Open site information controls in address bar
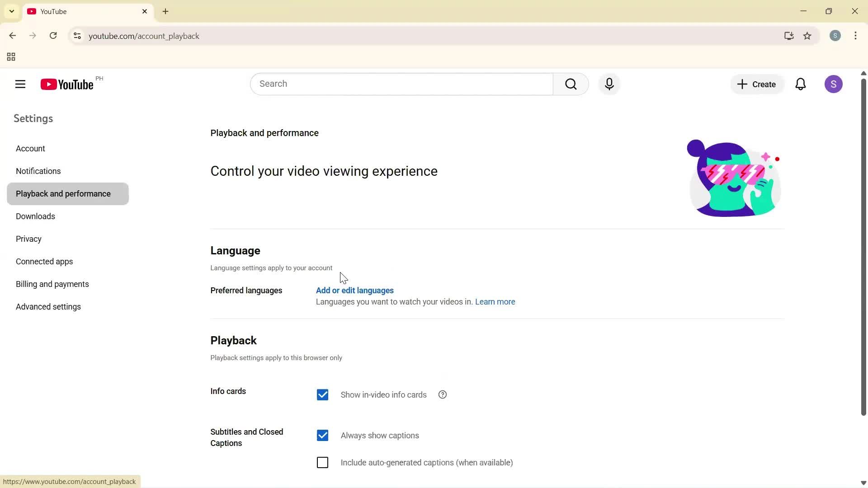The width and height of the screenshot is (868, 488). coord(77,36)
